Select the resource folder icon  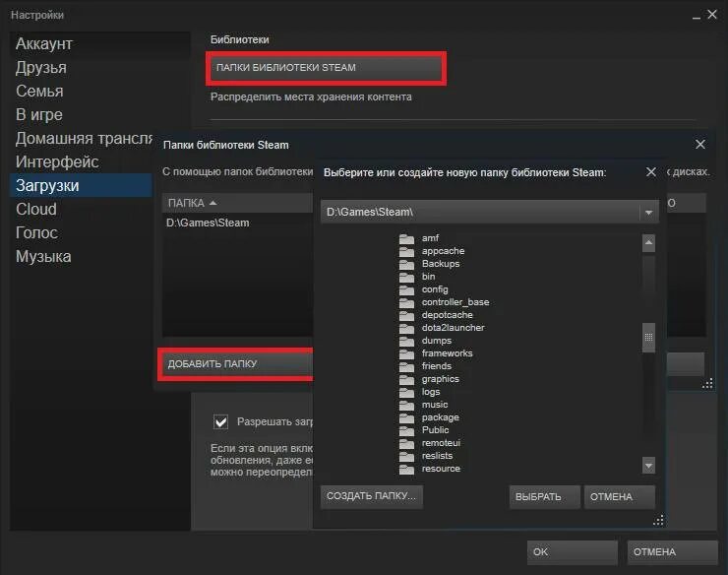pos(406,469)
